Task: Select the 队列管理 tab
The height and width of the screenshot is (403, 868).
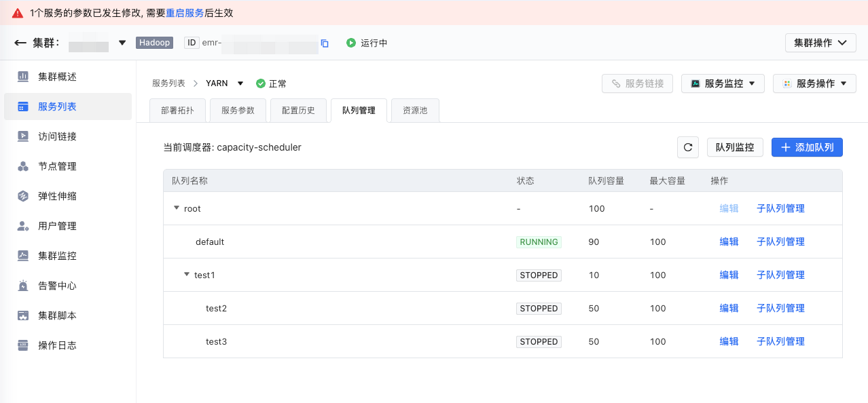Action: [359, 111]
